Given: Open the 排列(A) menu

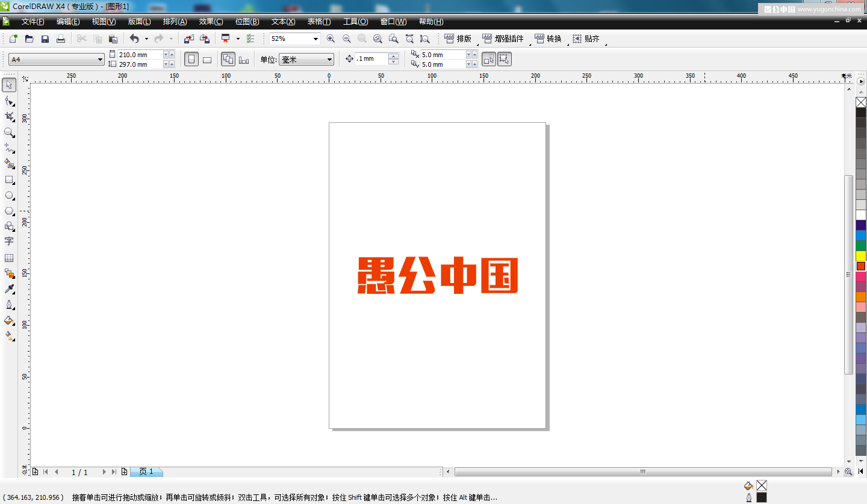Looking at the screenshot, I should click(x=175, y=22).
